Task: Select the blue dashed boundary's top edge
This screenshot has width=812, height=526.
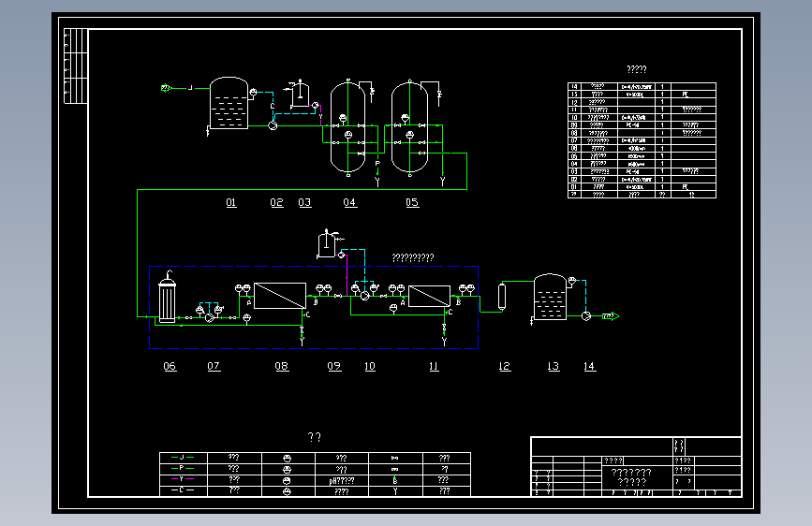Action: coord(314,266)
